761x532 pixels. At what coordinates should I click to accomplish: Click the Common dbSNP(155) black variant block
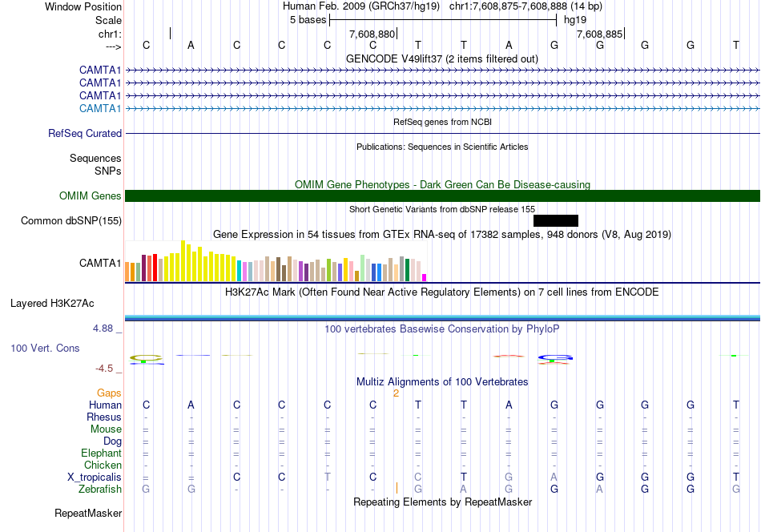(556, 221)
